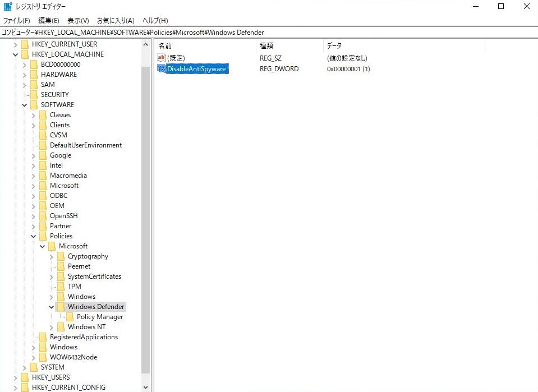The height and width of the screenshot is (392, 538).
Task: Click the REG_SZ type cell
Action: 270,58
